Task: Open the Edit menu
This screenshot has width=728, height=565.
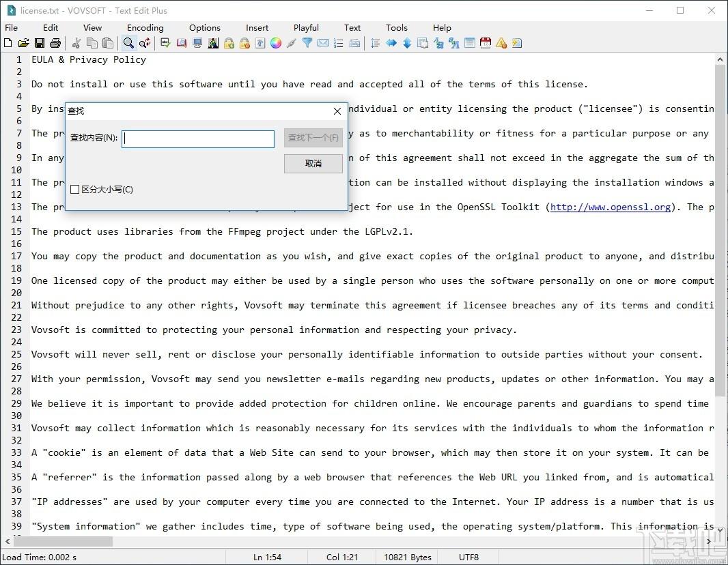Action: pos(51,28)
